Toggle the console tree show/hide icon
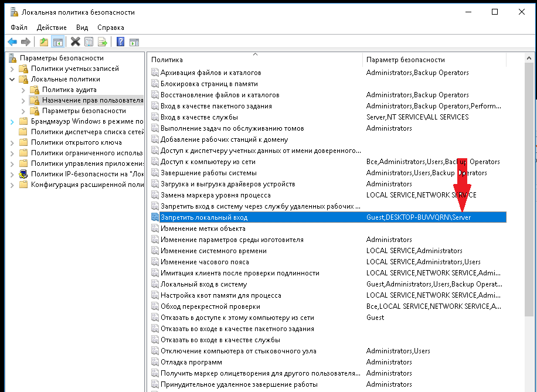The image size is (537, 392). pos(57,42)
